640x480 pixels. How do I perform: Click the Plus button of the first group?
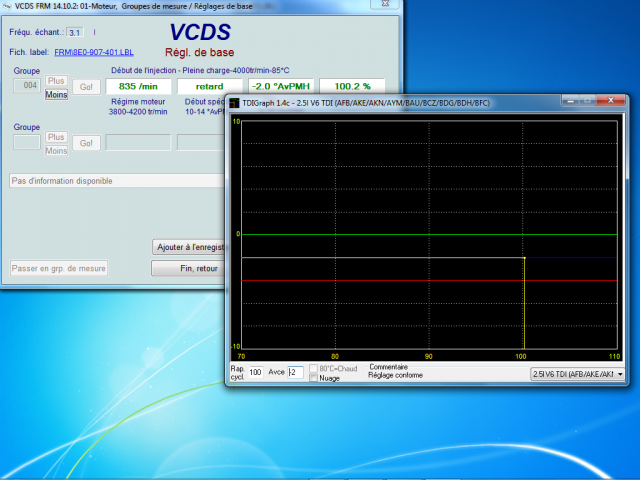click(x=56, y=81)
